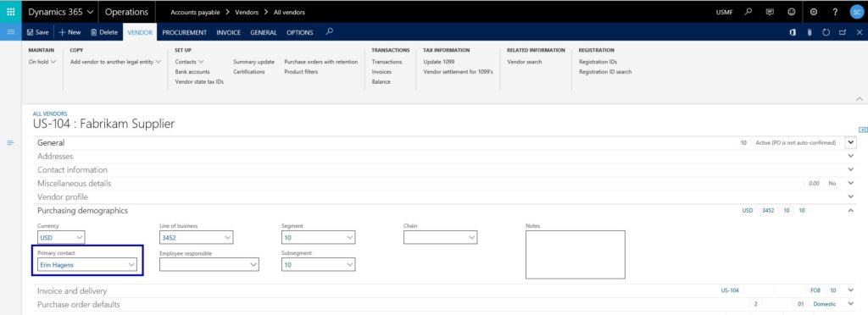Expand the Addresses section
This screenshot has height=315, width=868.
446,157
